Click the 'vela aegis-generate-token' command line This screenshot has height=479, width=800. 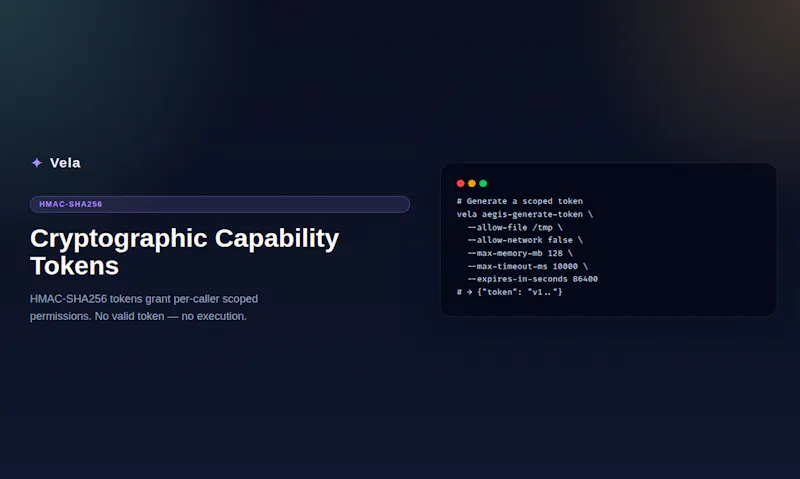pyautogui.click(x=524, y=214)
